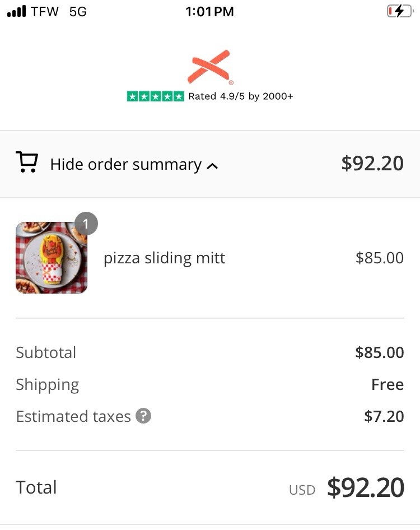Click the Hide order summary label
The image size is (420, 530).
coord(125,164)
